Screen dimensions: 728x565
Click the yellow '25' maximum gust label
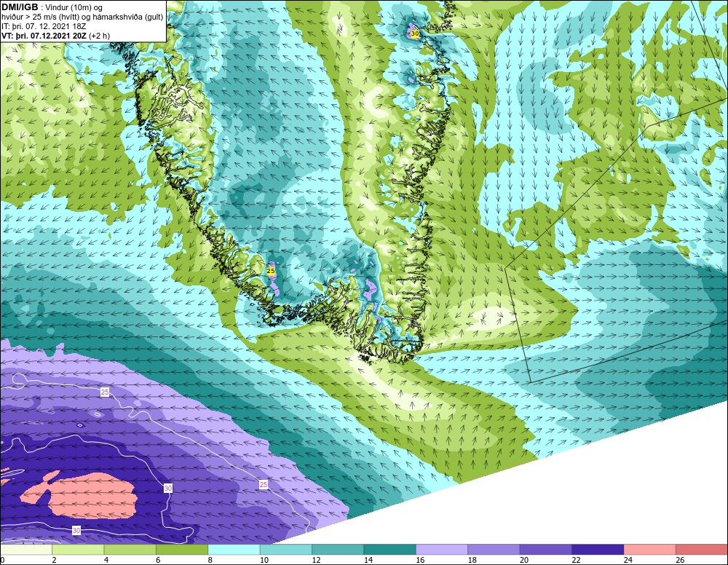(271, 270)
